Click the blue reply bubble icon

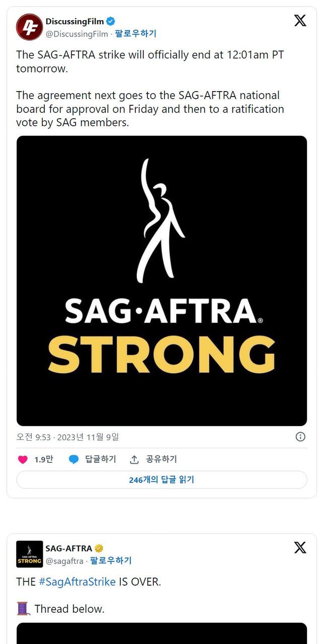point(74,459)
